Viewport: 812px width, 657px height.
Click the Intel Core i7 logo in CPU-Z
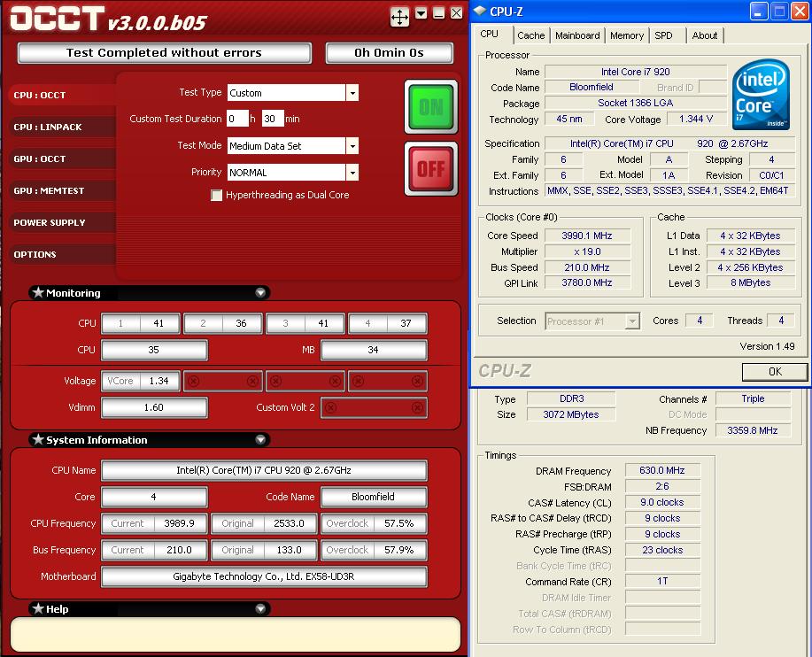click(761, 95)
